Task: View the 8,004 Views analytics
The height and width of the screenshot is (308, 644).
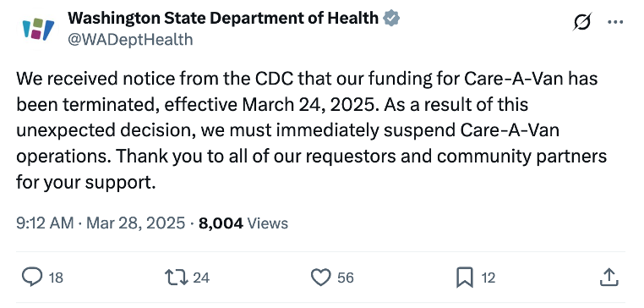Action: (x=243, y=223)
